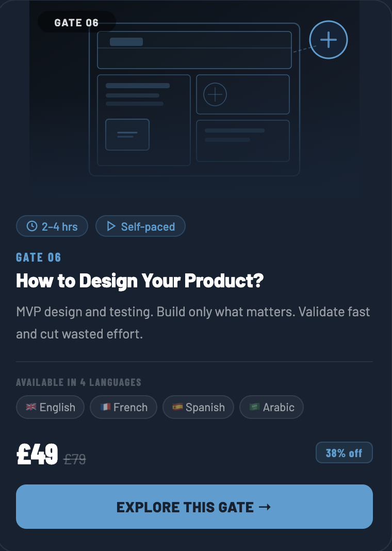Click the GATE 06 badge on the image
The height and width of the screenshot is (551, 392).
coord(76,22)
